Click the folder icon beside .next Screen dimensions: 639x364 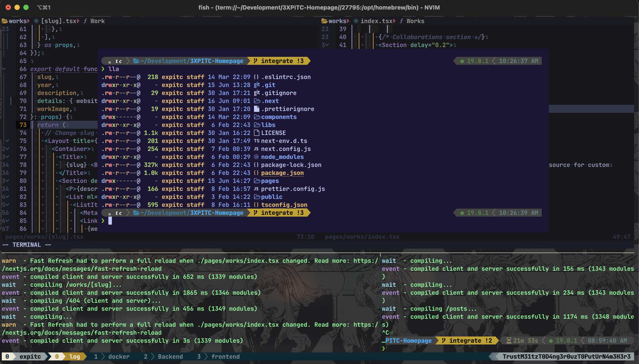(257, 101)
